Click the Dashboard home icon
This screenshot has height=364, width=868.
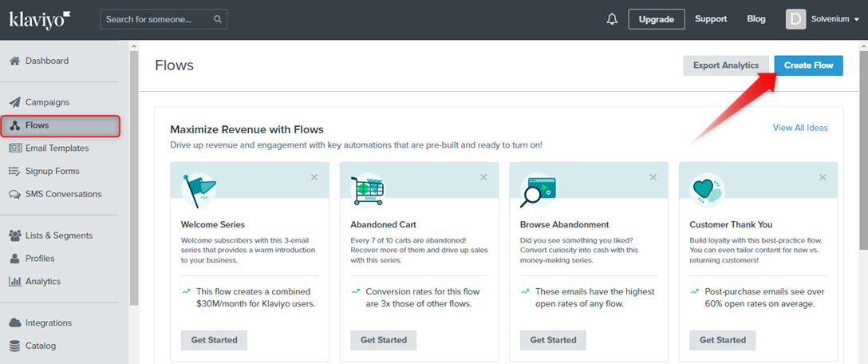pos(15,61)
